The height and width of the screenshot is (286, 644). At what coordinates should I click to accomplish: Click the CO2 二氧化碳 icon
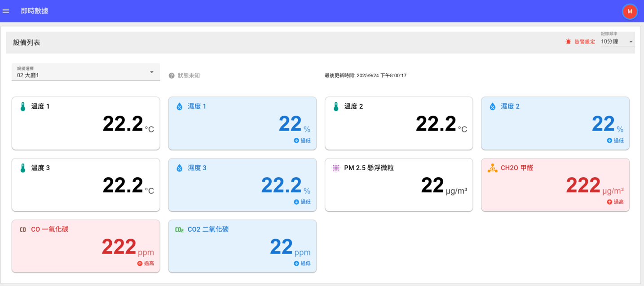[179, 229]
